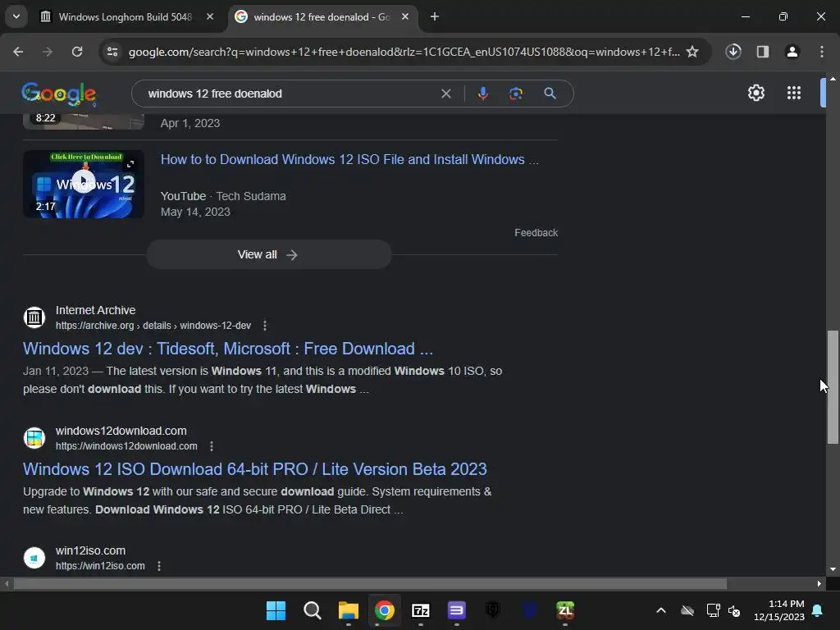Open Google quick settings gear
The width and height of the screenshot is (840, 630).
pyautogui.click(x=756, y=94)
